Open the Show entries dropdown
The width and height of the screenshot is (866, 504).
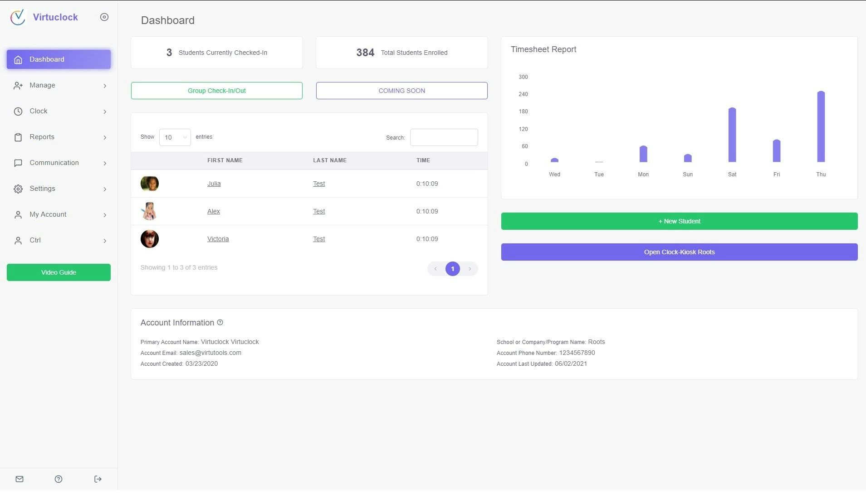pos(175,137)
